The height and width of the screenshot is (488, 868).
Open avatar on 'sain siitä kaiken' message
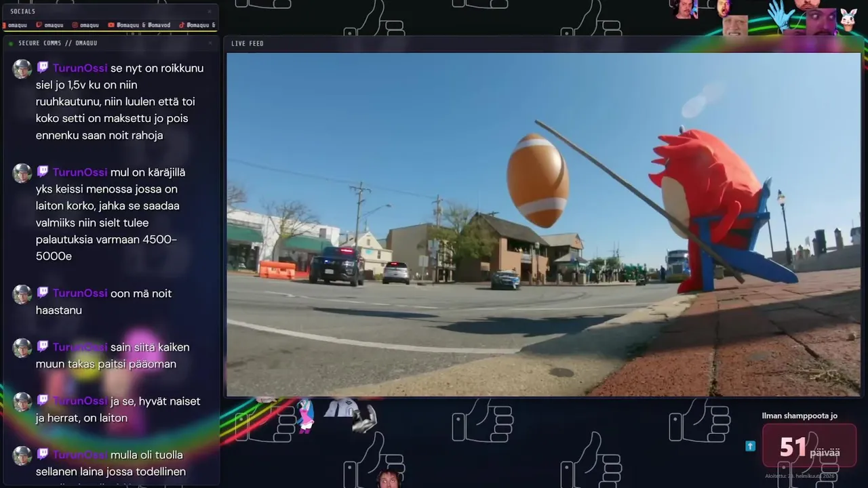point(22,348)
